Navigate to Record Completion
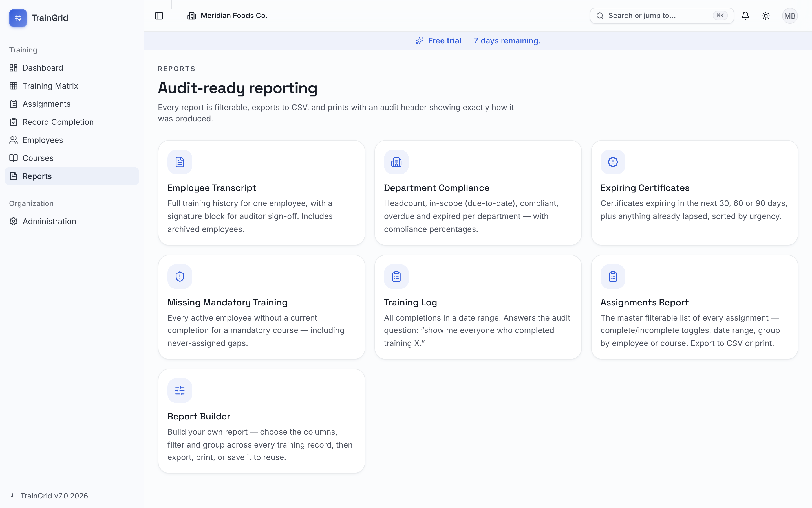812x508 pixels. (72, 122)
